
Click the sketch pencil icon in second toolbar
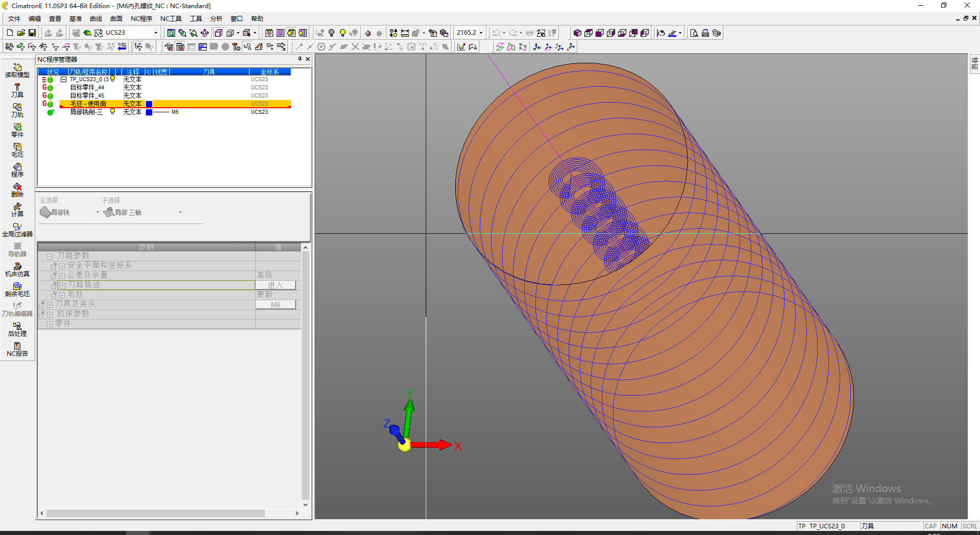(x=461, y=47)
